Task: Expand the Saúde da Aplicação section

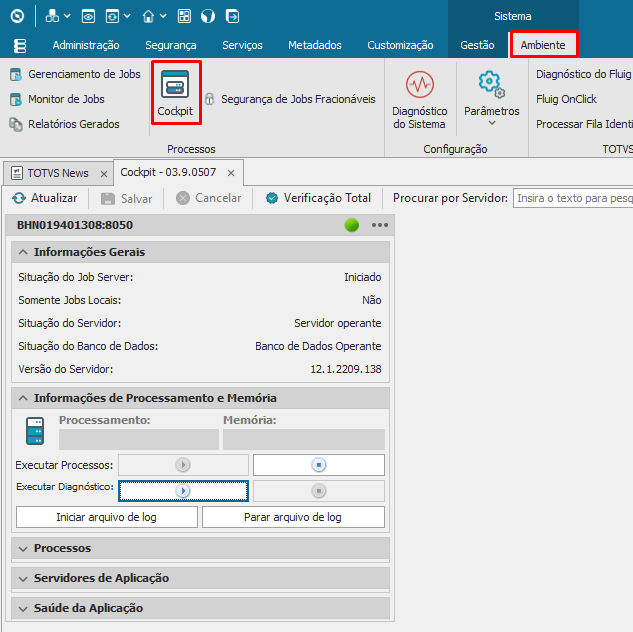Action: (x=23, y=609)
